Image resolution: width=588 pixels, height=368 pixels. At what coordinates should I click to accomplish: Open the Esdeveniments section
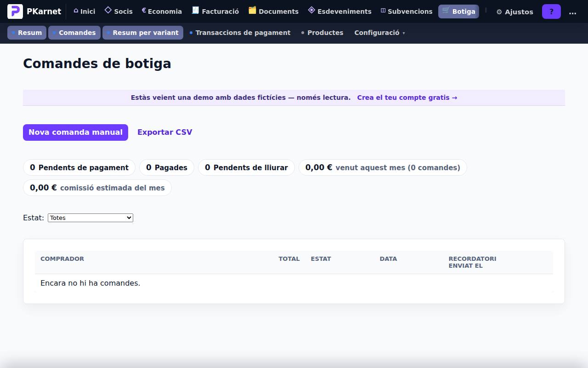point(339,11)
